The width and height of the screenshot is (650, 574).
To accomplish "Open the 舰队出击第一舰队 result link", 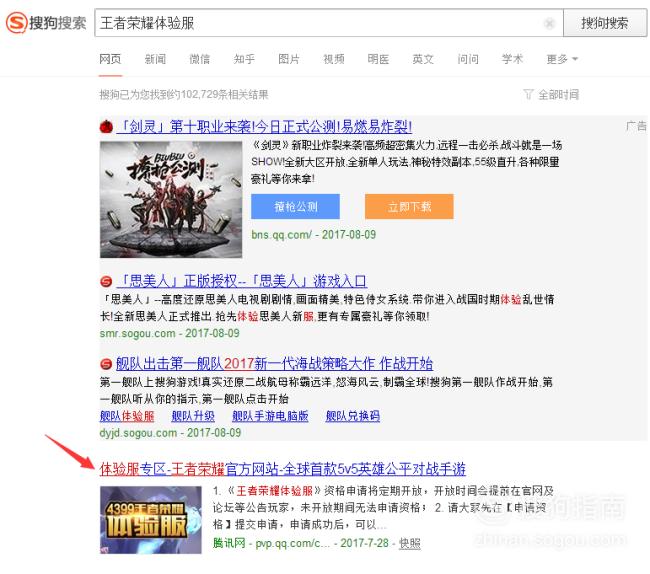I will [274, 364].
